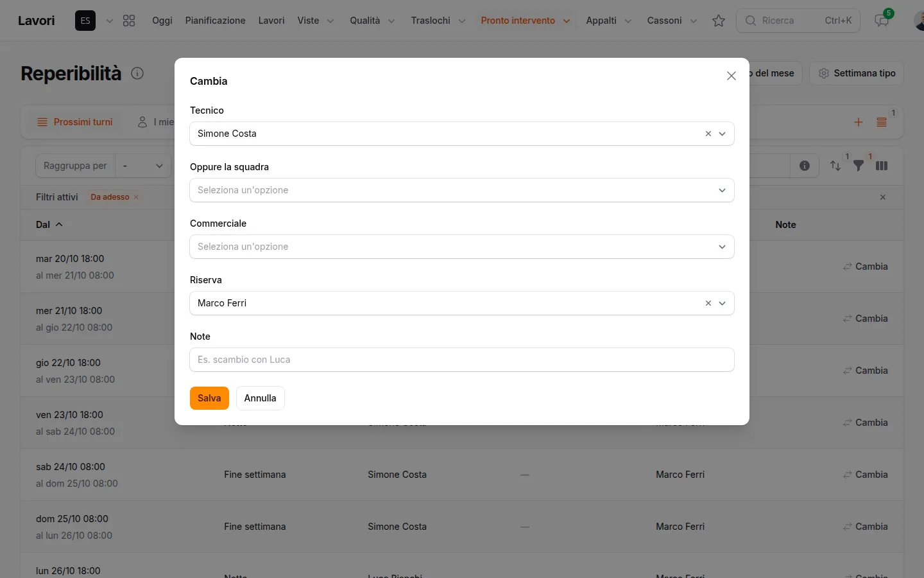Click Cambia on mar 20/10 row
Screen dimensions: 924x578
pos(866,267)
